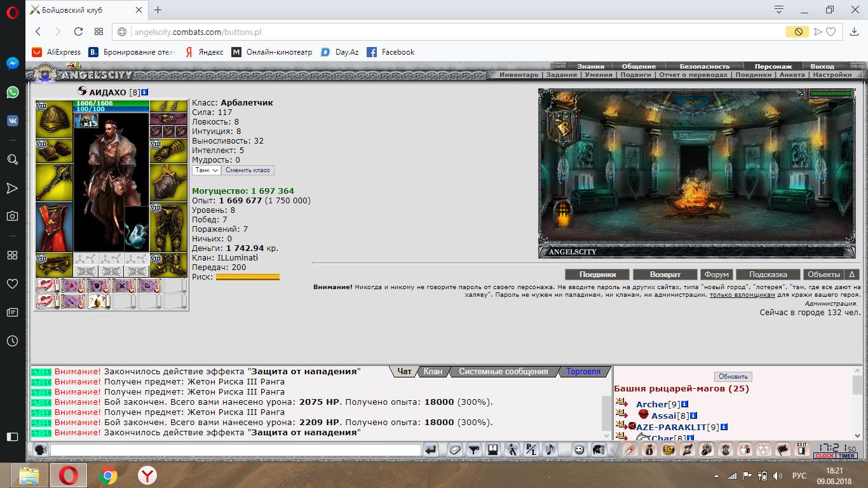Click the Выход menu item
The image size is (868, 488).
[x=822, y=66]
